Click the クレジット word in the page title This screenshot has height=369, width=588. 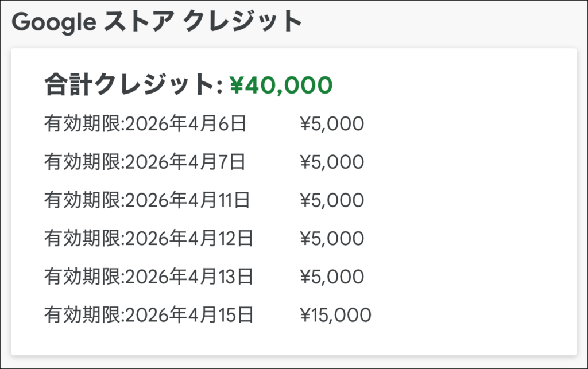pyautogui.click(x=242, y=21)
